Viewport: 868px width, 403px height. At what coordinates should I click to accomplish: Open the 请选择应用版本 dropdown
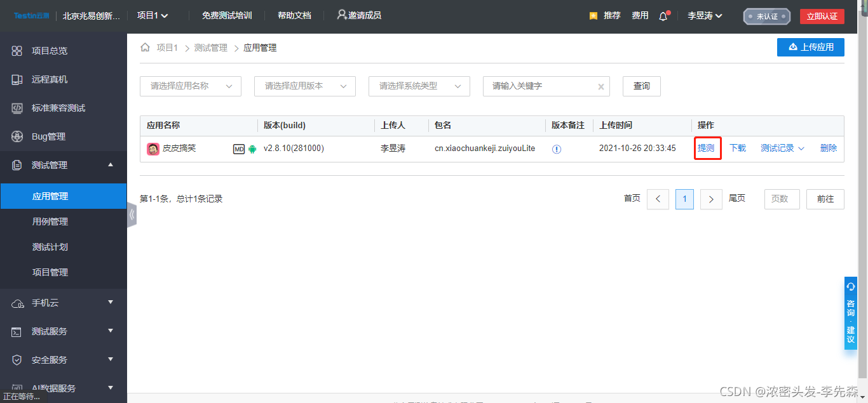305,86
